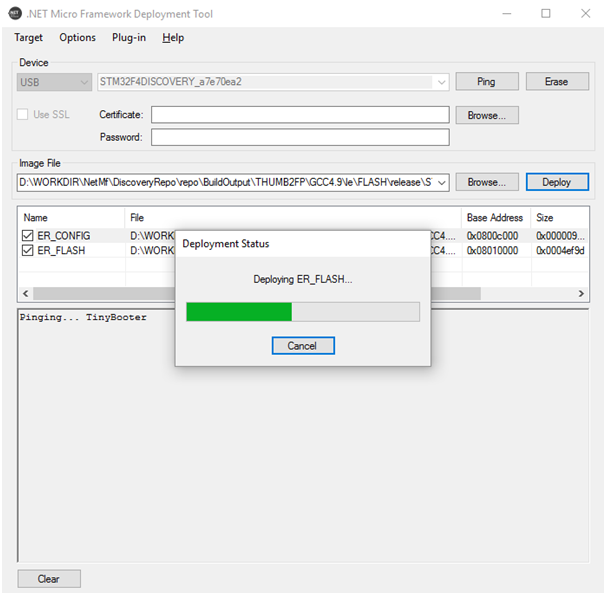Select the ER_FLASH row name
This screenshot has height=595, width=606.
[61, 250]
